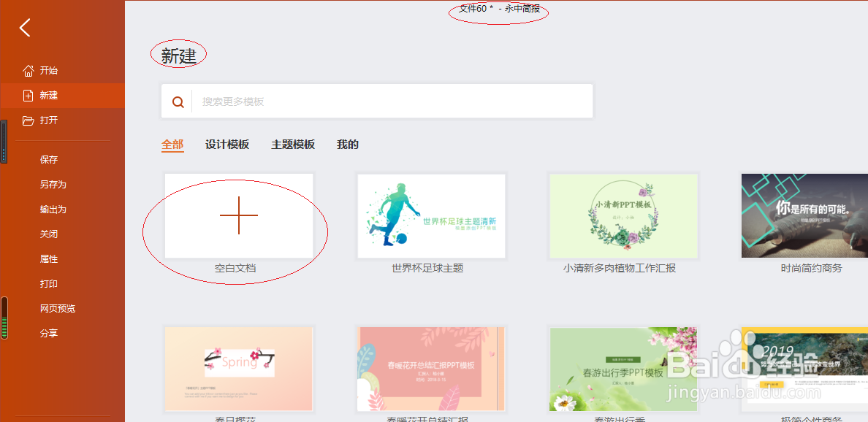Switch to the 主题模板 tab
868x422 pixels.
point(292,145)
